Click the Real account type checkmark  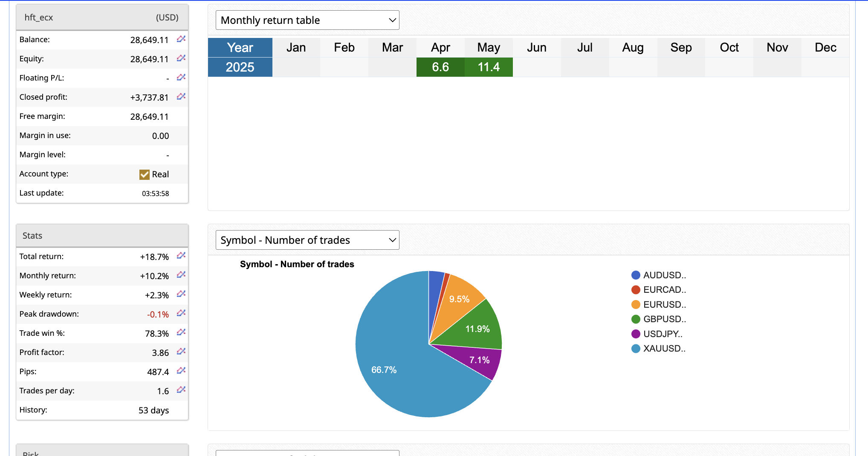[x=145, y=174]
